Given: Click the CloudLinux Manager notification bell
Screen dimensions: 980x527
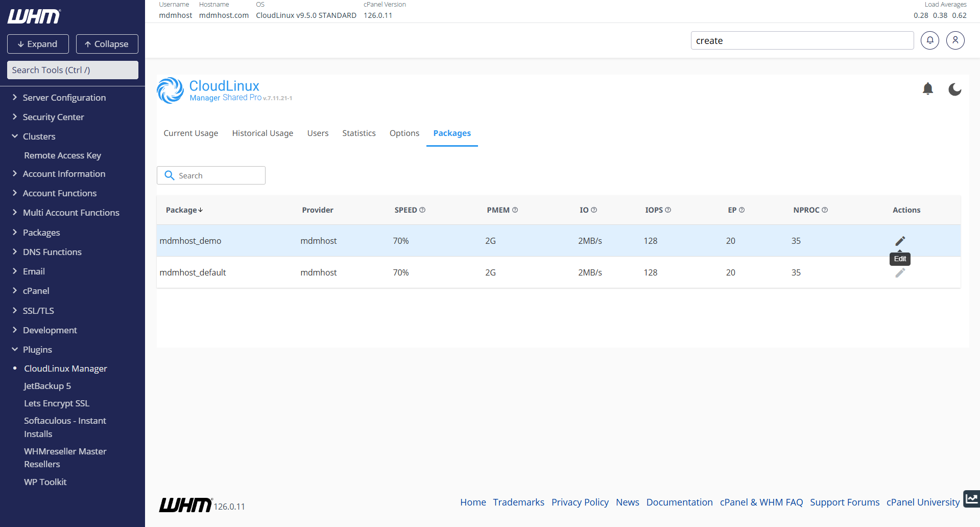Looking at the screenshot, I should [x=928, y=89].
